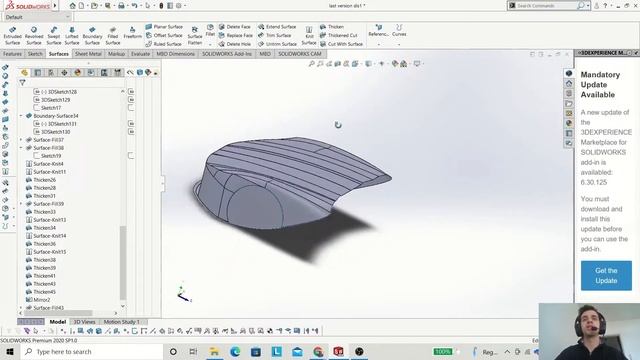Select the Swept Surface tool
Screen dimensions: 640x360
[53, 36]
